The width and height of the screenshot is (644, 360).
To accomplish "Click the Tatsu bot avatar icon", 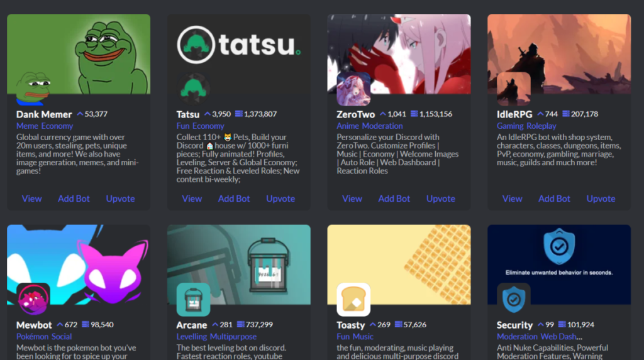I will [193, 89].
